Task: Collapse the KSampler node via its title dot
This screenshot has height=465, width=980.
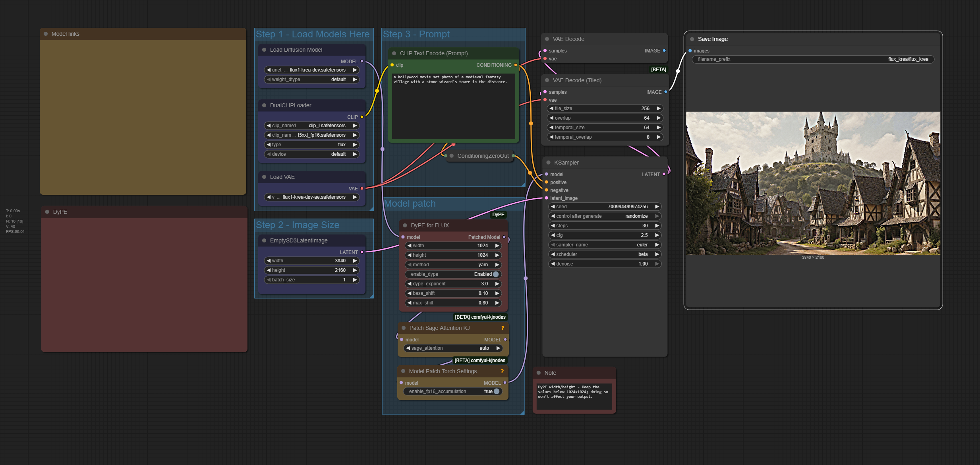Action: click(x=548, y=163)
